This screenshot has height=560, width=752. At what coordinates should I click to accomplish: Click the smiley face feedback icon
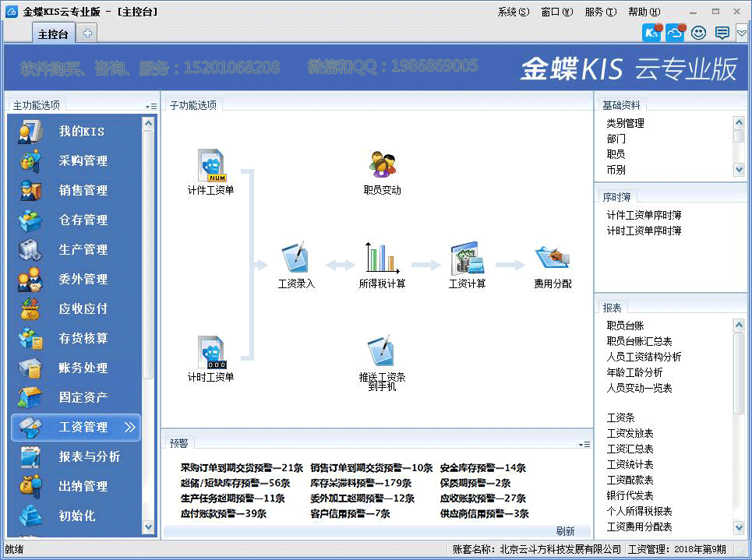(x=698, y=33)
